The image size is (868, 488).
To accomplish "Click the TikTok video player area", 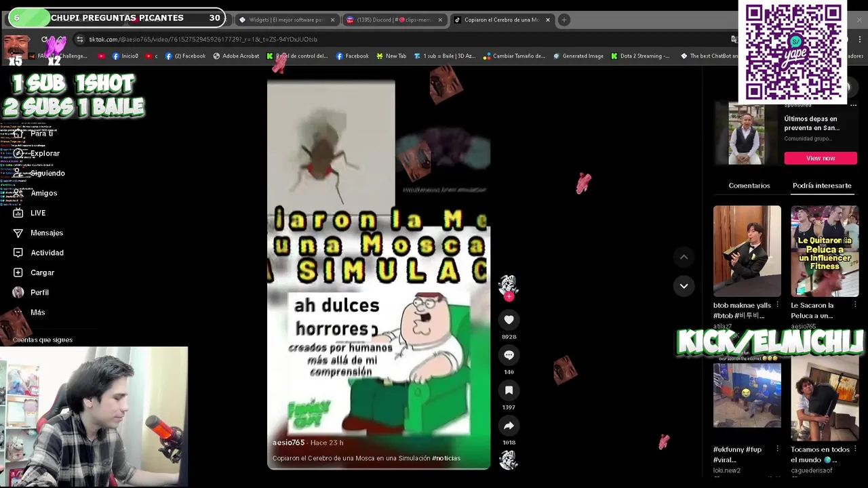I will pyautogui.click(x=378, y=274).
